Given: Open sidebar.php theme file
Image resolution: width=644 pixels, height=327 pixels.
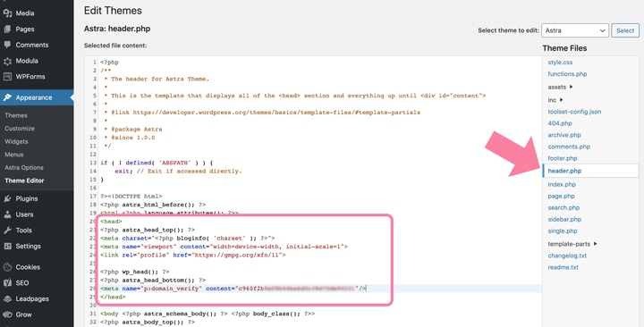Looking at the screenshot, I should (564, 219).
